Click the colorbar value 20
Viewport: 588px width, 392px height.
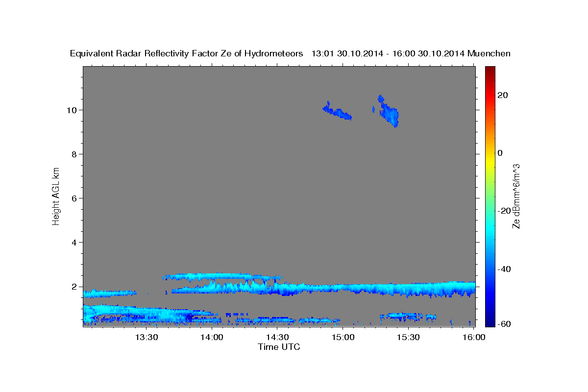coord(502,95)
